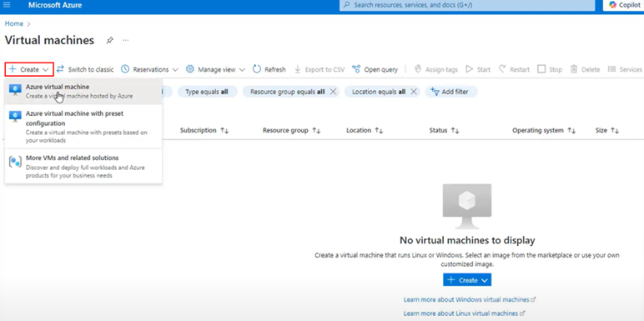Click Add filter pill

[x=451, y=92]
